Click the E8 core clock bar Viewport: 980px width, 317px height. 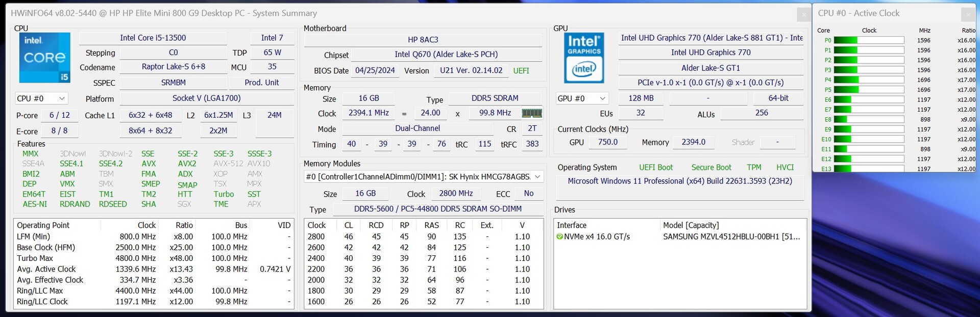[x=869, y=119]
